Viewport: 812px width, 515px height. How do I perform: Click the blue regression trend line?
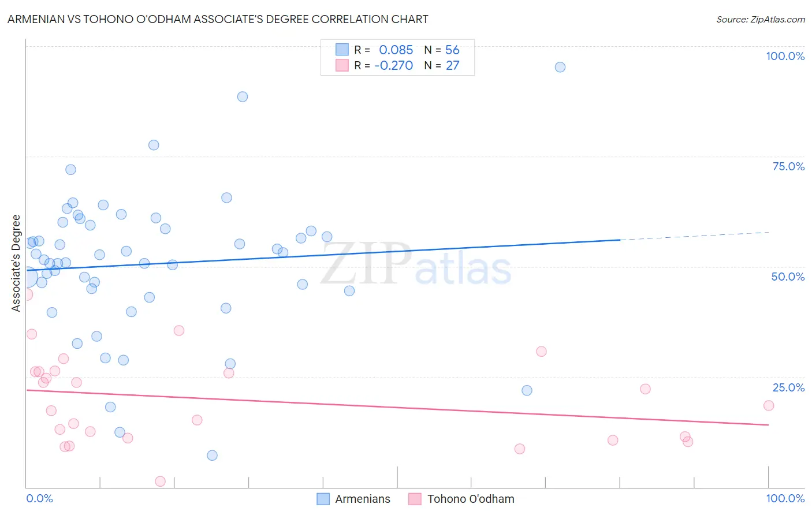coord(323,255)
